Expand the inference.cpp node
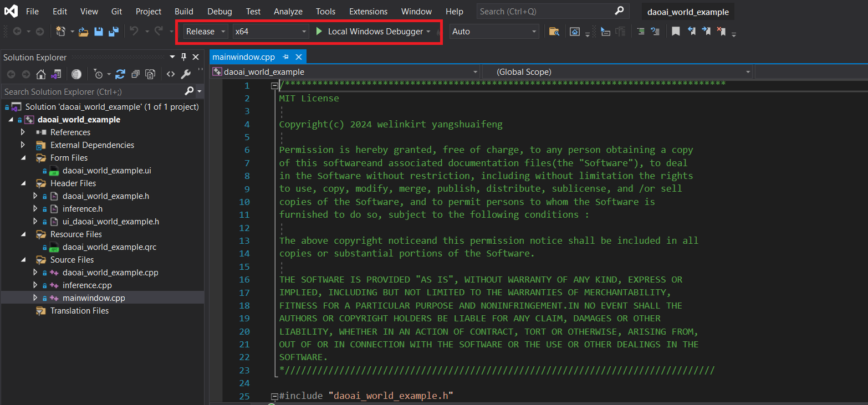 click(35, 285)
